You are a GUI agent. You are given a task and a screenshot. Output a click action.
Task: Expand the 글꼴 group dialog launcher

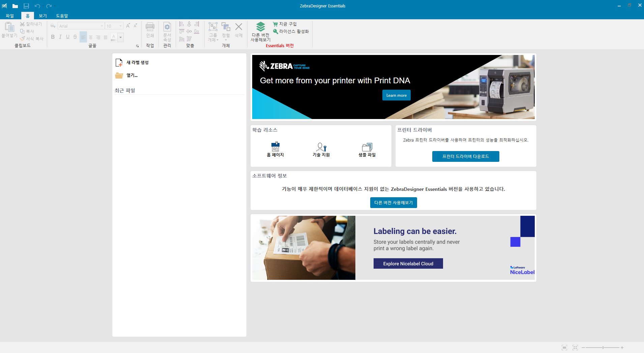[137, 46]
